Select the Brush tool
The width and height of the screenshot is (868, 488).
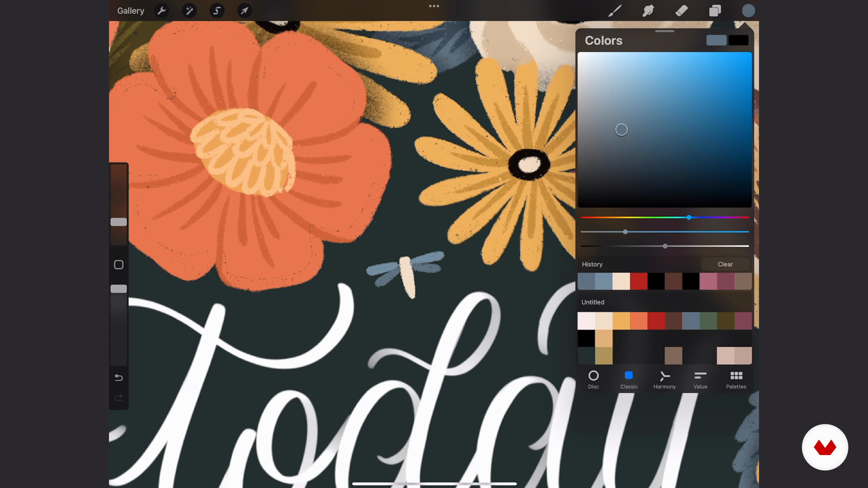coord(615,11)
